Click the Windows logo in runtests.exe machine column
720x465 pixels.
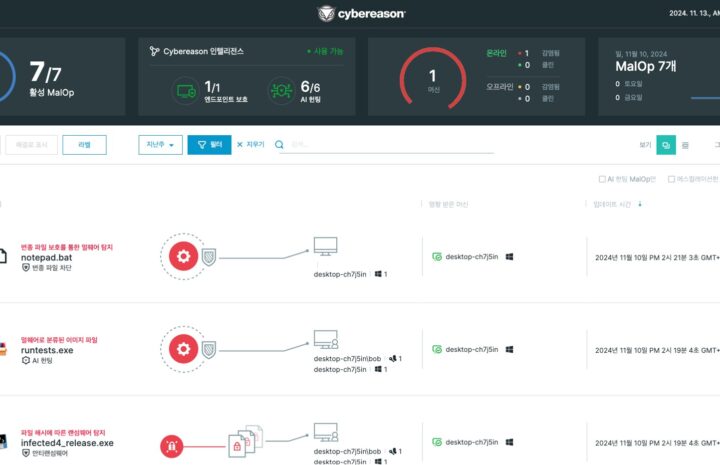click(509, 349)
